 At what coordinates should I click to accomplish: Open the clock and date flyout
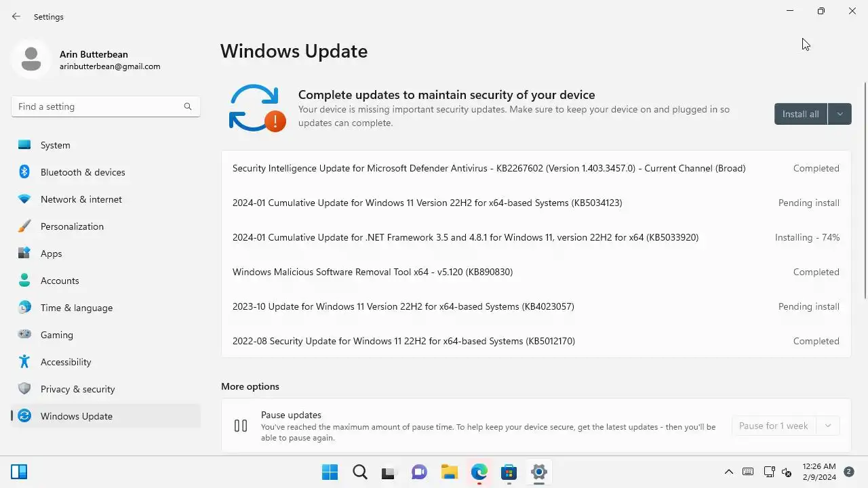click(818, 472)
